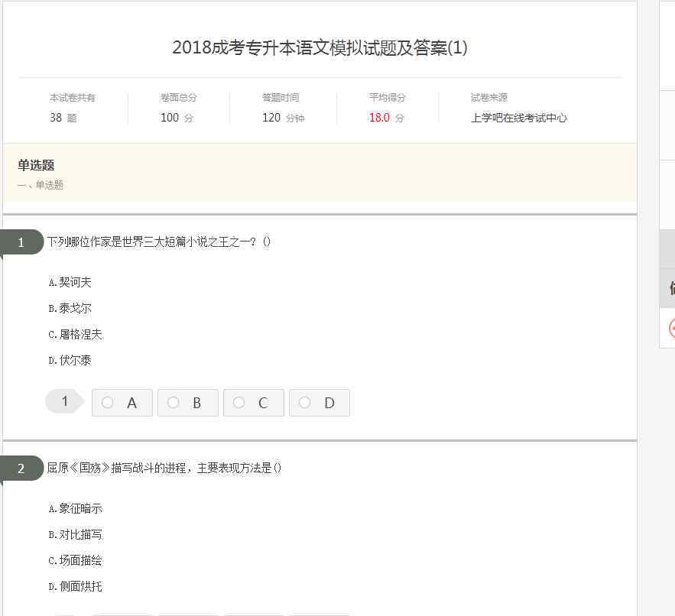Click the question 1 number badge

pyautogui.click(x=21, y=242)
